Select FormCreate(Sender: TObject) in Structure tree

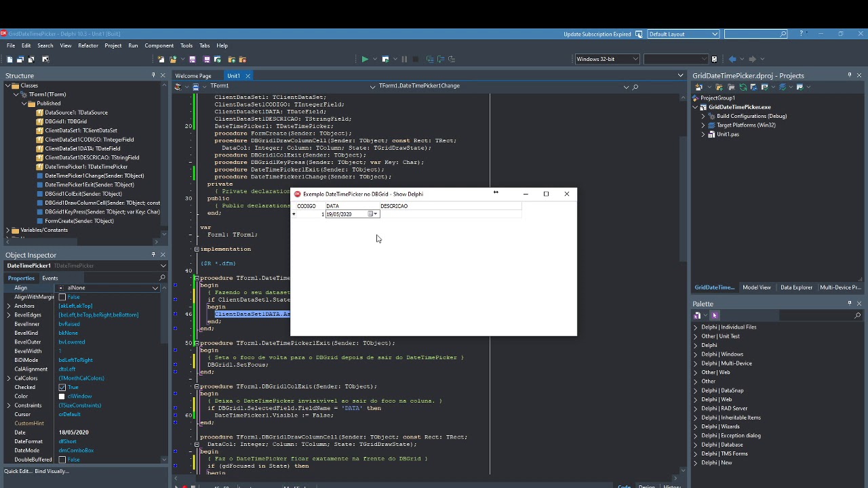pos(79,221)
